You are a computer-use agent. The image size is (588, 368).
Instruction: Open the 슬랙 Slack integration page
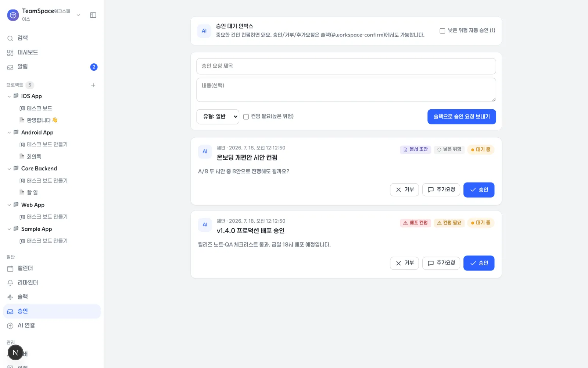52,297
